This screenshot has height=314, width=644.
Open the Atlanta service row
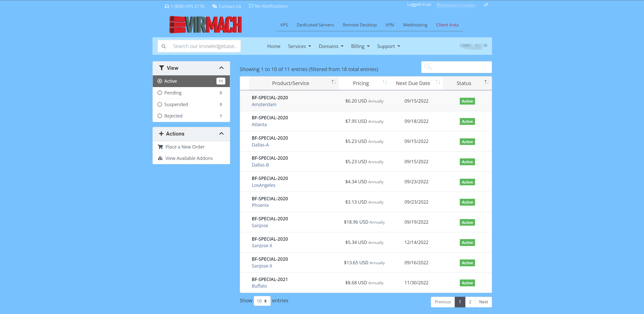[x=366, y=121]
